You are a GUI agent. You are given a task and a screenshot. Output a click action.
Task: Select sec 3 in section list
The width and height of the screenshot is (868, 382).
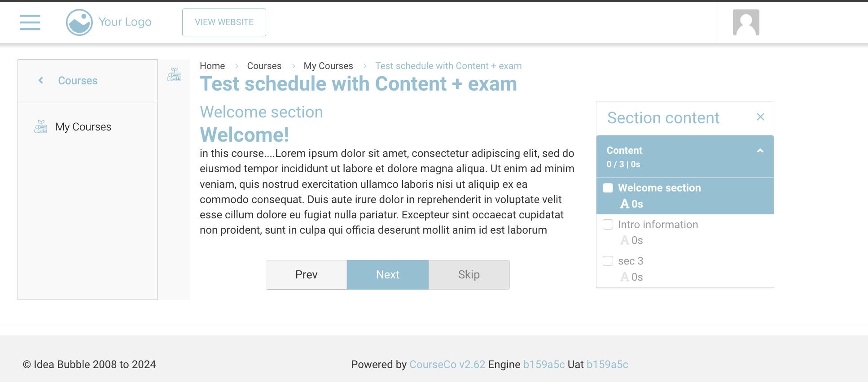[x=630, y=261]
